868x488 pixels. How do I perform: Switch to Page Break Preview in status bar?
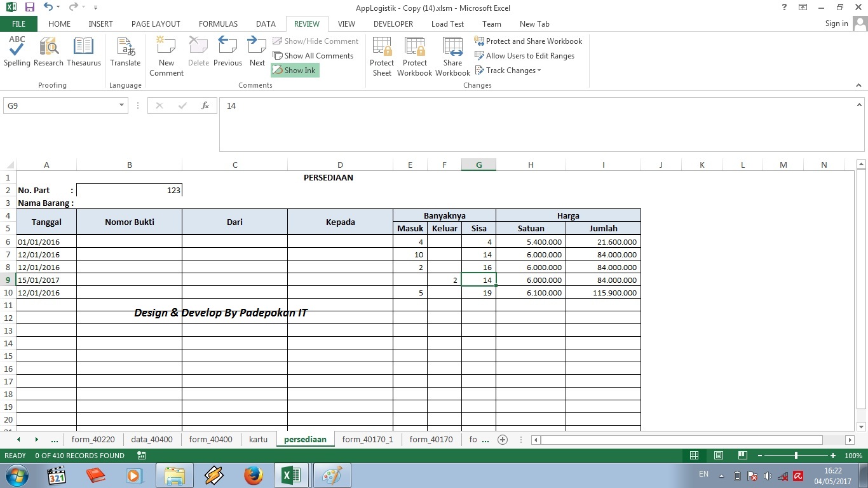point(742,456)
